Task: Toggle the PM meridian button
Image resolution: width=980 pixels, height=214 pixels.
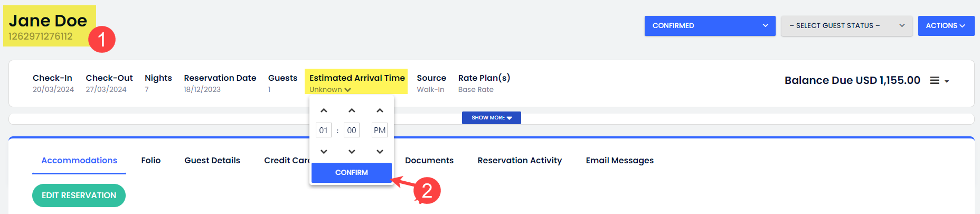Action: (379, 130)
